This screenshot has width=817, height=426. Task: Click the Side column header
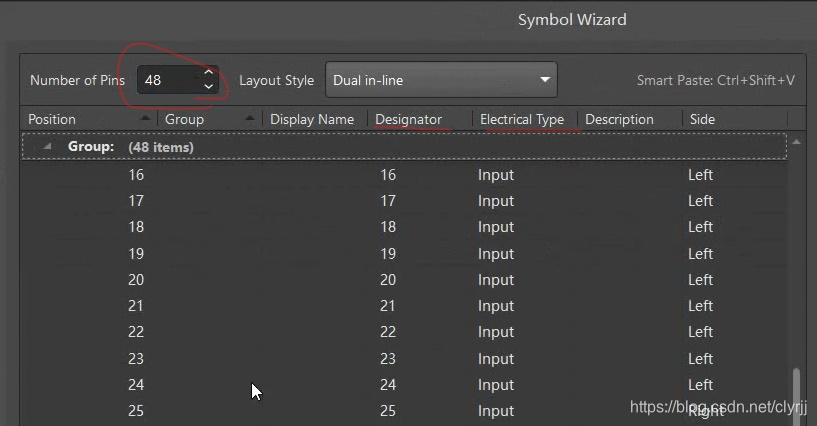point(702,119)
